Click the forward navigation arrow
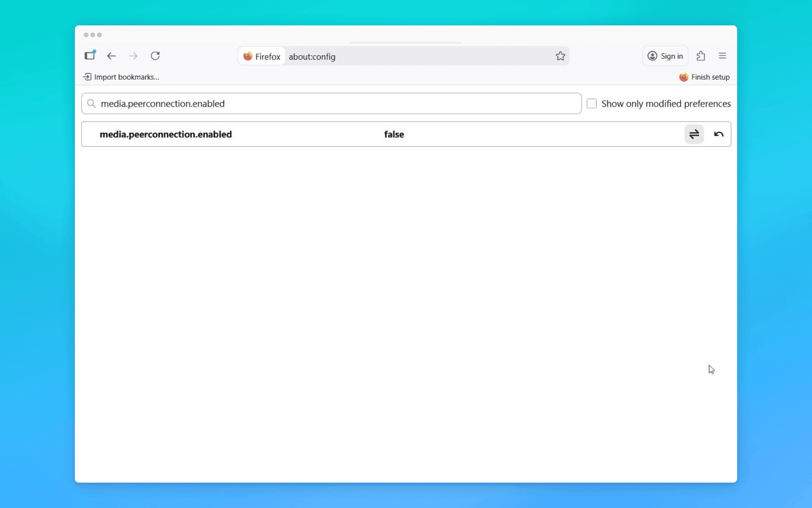812x508 pixels. tap(133, 56)
